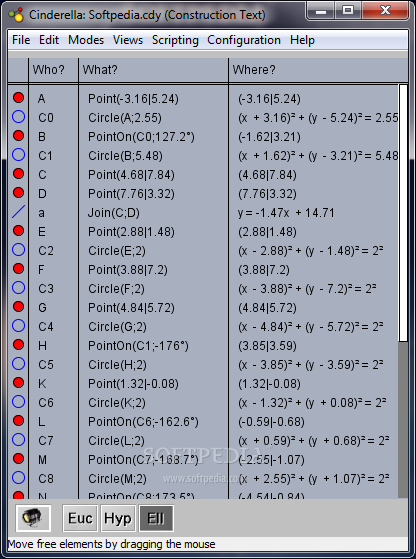Click the red point icon for row G

click(19, 307)
